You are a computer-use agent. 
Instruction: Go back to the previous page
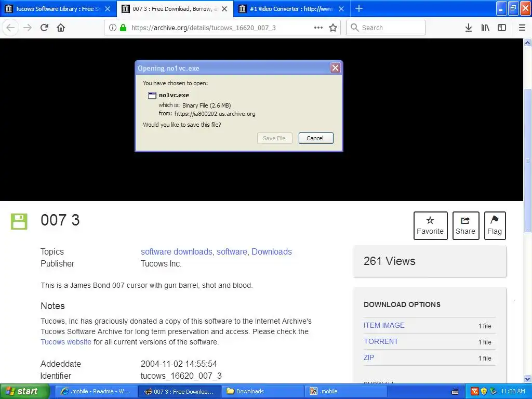tap(10, 28)
